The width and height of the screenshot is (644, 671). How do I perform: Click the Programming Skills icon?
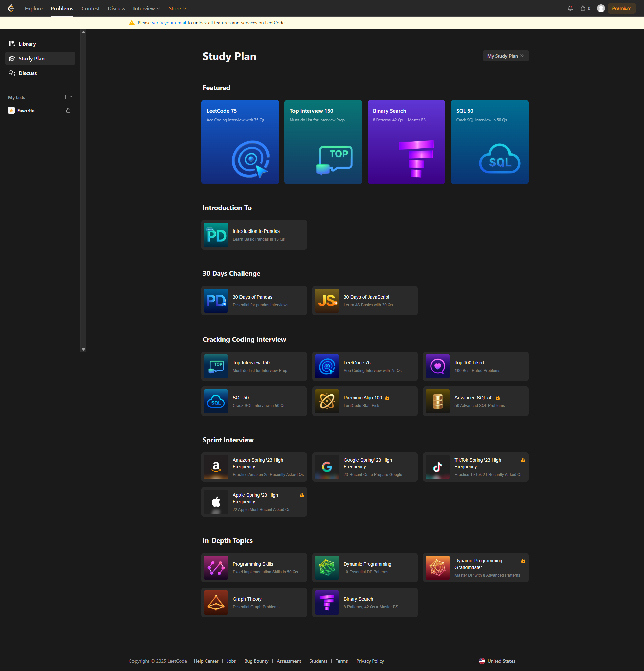tap(216, 568)
